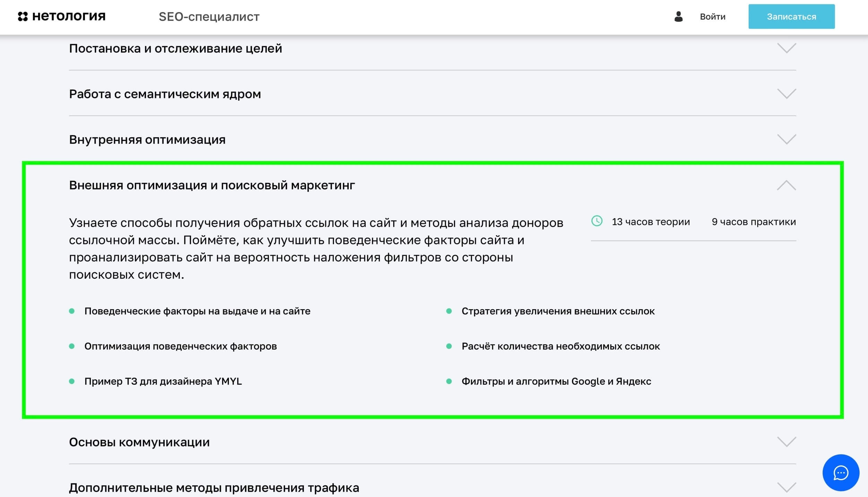
Task: Open the Постановка и отслеживание целей section heading
Action: (175, 49)
